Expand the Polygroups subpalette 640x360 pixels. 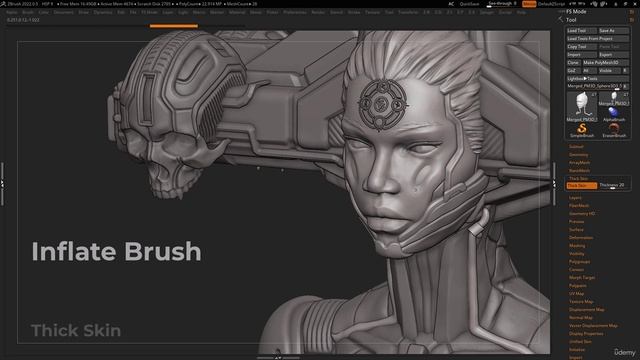click(579, 262)
